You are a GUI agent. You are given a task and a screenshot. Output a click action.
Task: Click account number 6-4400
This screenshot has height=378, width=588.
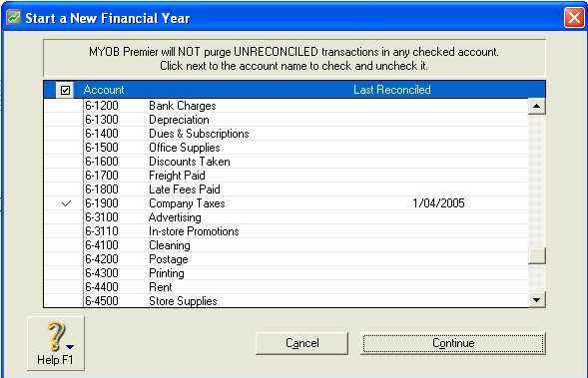(102, 287)
